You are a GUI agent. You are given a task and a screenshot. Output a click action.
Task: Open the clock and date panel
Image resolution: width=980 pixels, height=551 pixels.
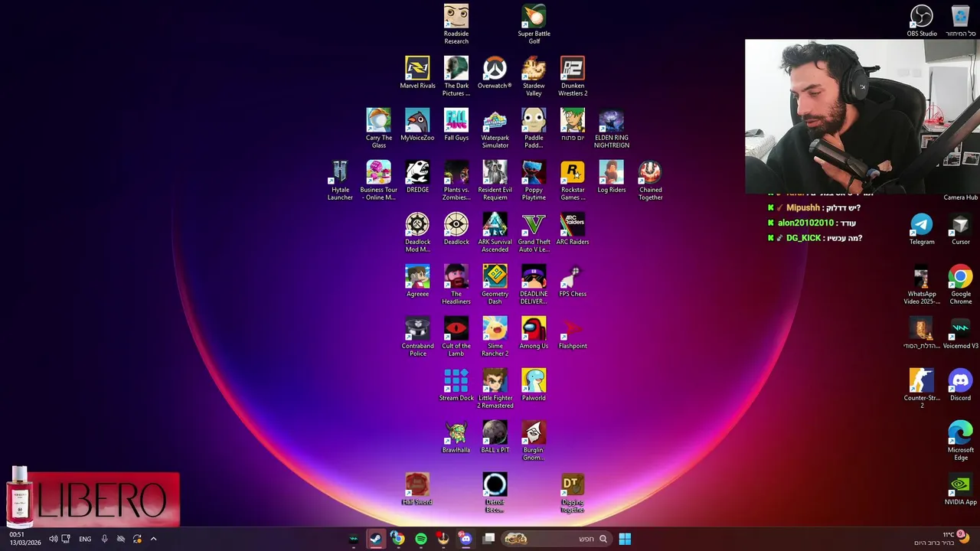tap(24, 539)
